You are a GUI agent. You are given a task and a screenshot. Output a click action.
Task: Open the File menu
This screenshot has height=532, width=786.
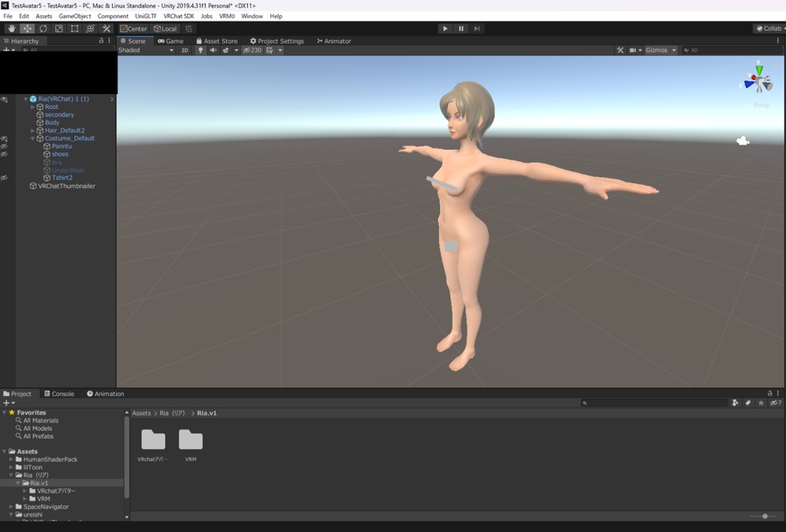click(8, 16)
